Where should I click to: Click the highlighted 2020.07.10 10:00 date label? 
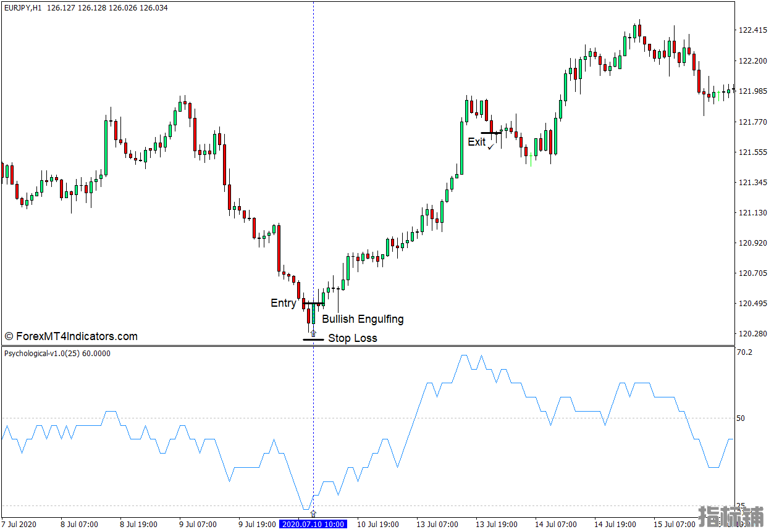(313, 524)
